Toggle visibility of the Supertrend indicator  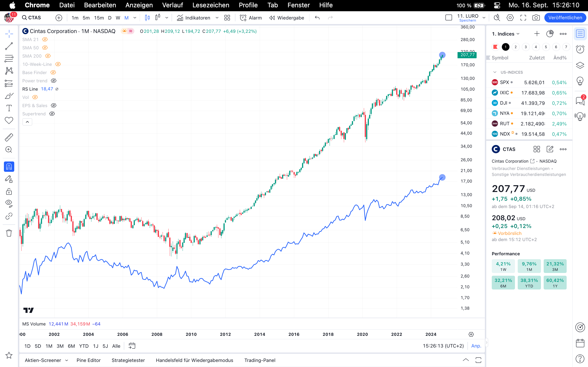(x=52, y=114)
